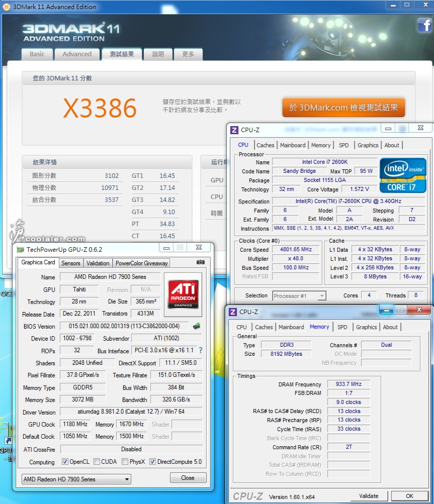
Task: Click the GPU-Z title bar app icon
Action: (20, 250)
